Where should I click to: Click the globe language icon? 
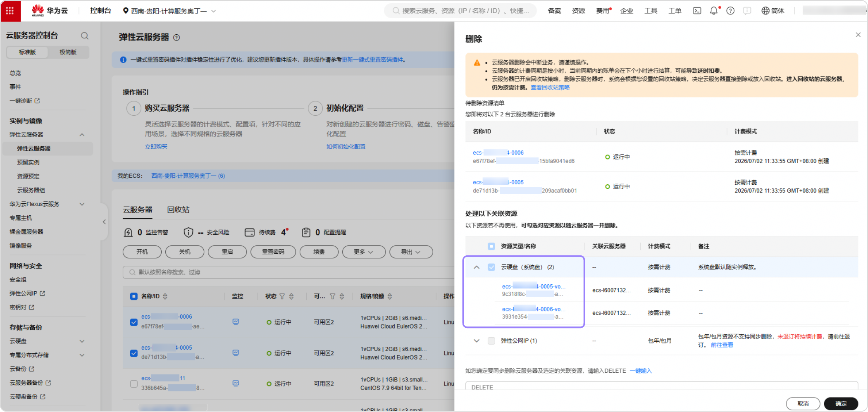pyautogui.click(x=765, y=11)
